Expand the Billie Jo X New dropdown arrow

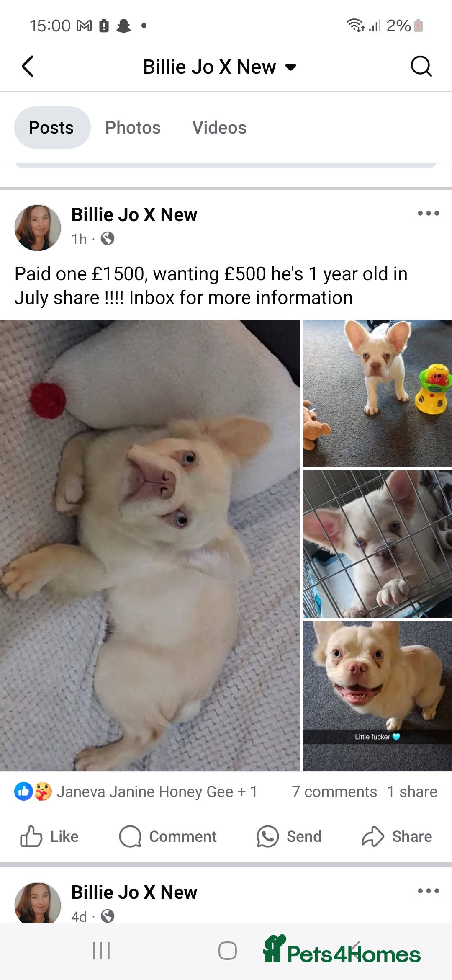pos(290,67)
